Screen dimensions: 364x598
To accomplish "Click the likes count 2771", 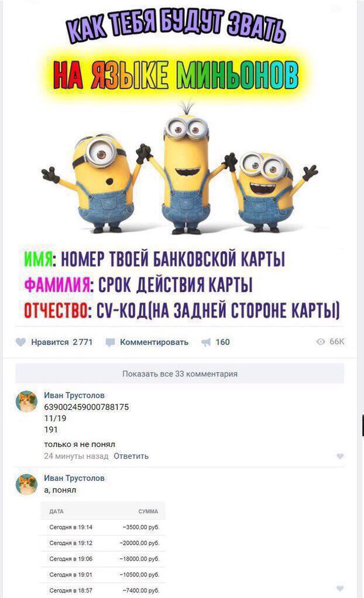I will pyautogui.click(x=83, y=342).
